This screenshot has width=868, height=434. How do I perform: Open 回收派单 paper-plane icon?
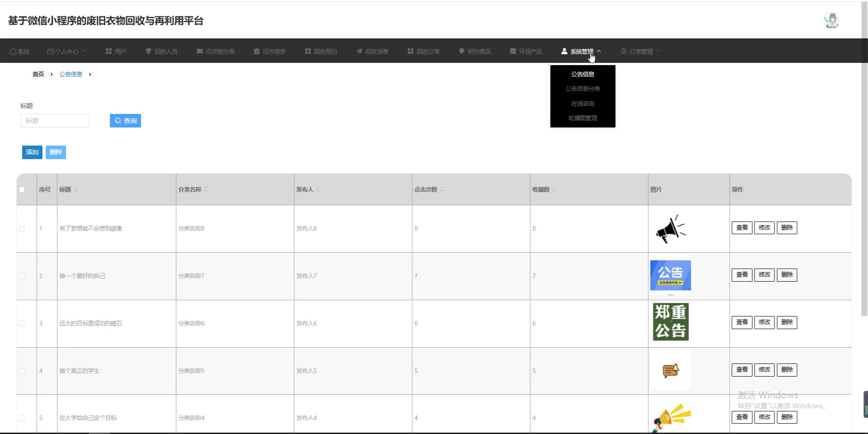coord(359,51)
